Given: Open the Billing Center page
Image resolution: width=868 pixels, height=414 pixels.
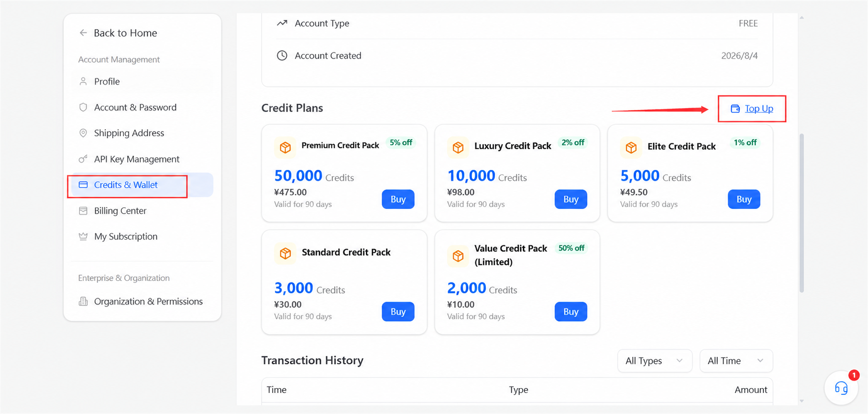Looking at the screenshot, I should coord(142,211).
